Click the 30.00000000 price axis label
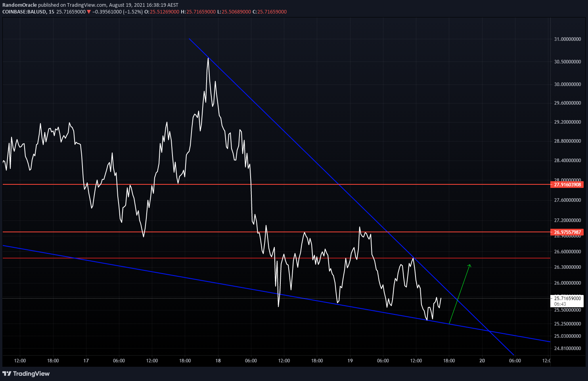 tap(567, 84)
